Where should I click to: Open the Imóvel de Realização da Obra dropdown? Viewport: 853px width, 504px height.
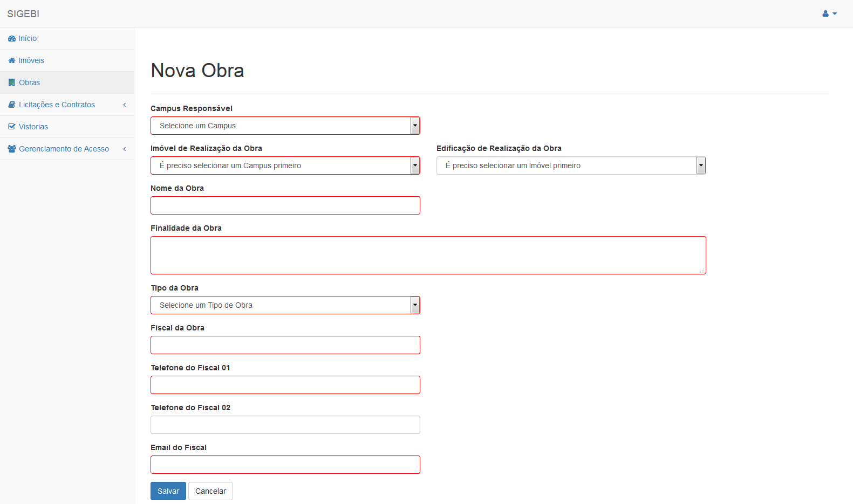pyautogui.click(x=285, y=165)
